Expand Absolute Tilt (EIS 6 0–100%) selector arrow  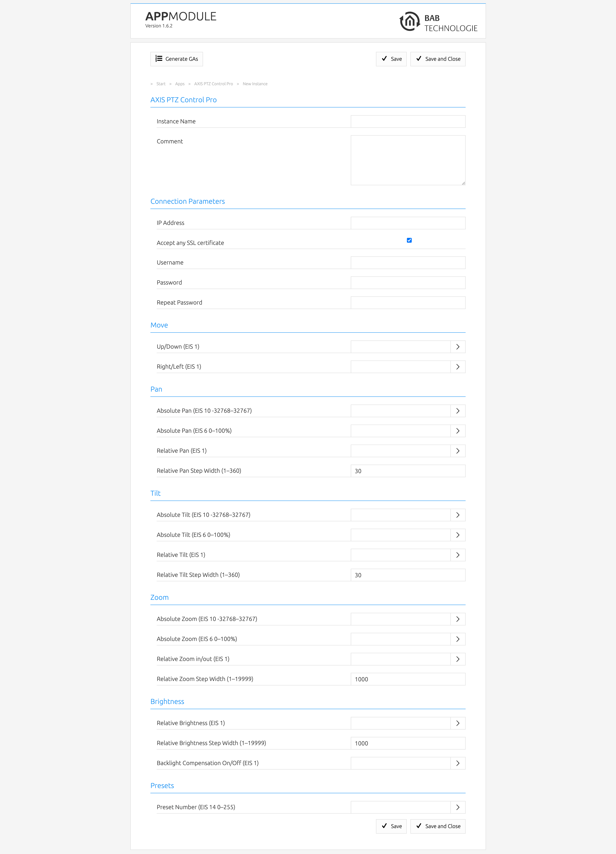[x=457, y=535]
